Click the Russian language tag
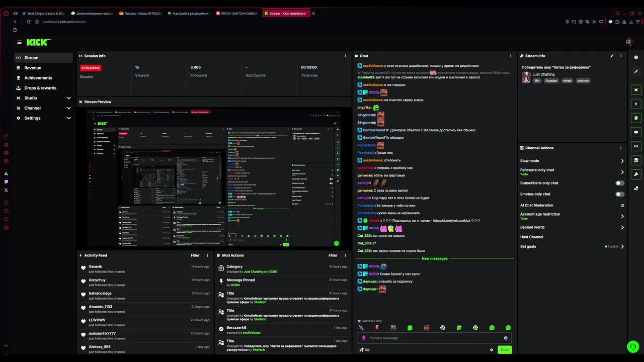This screenshot has height=362, width=644. (551, 80)
